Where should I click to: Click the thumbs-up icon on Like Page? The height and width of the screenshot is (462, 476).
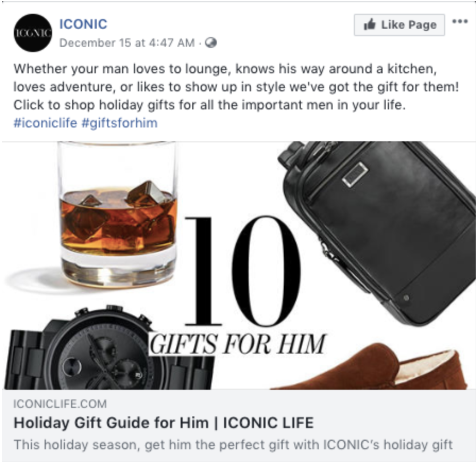click(370, 24)
